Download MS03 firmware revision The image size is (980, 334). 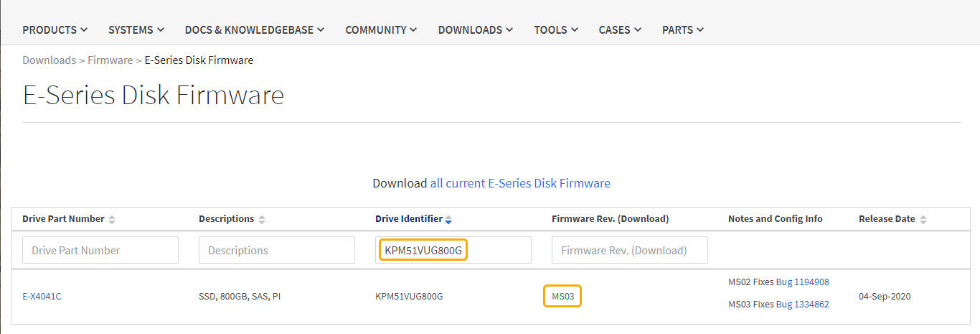point(562,296)
